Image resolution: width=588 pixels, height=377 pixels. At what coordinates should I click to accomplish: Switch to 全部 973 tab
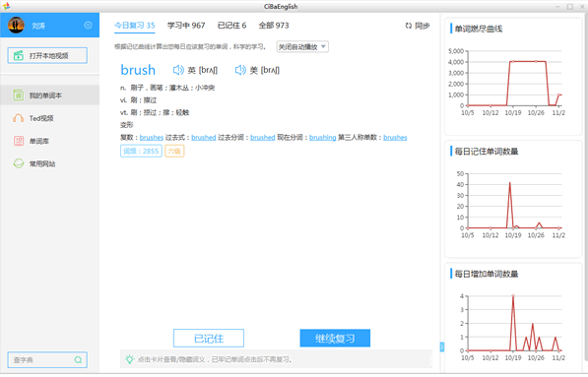[x=274, y=26]
